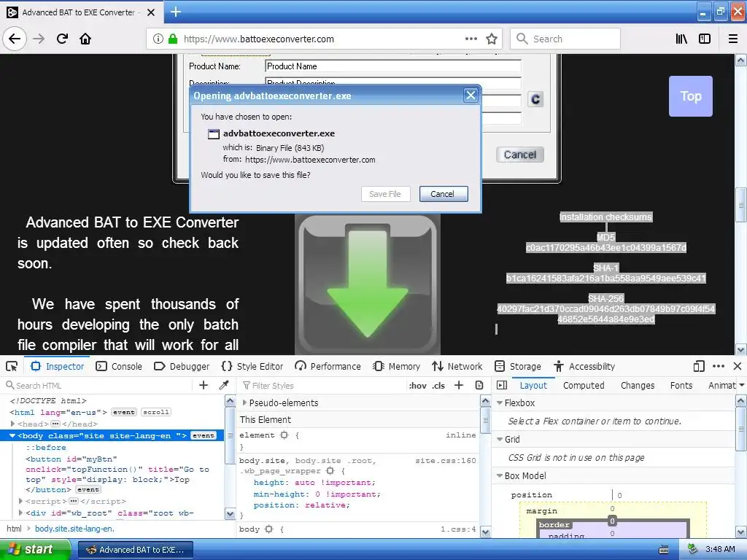Click the green download arrow image

pyautogui.click(x=368, y=284)
